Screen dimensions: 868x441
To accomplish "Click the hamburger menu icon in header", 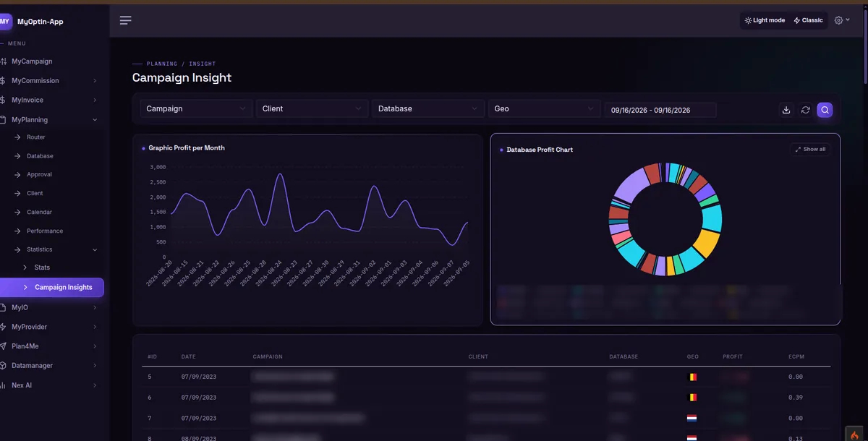I will [126, 20].
